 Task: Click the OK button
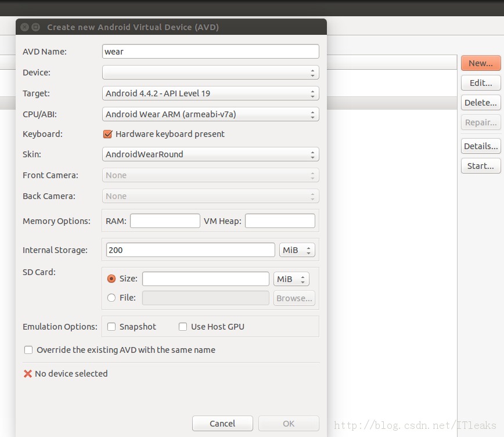click(x=289, y=424)
